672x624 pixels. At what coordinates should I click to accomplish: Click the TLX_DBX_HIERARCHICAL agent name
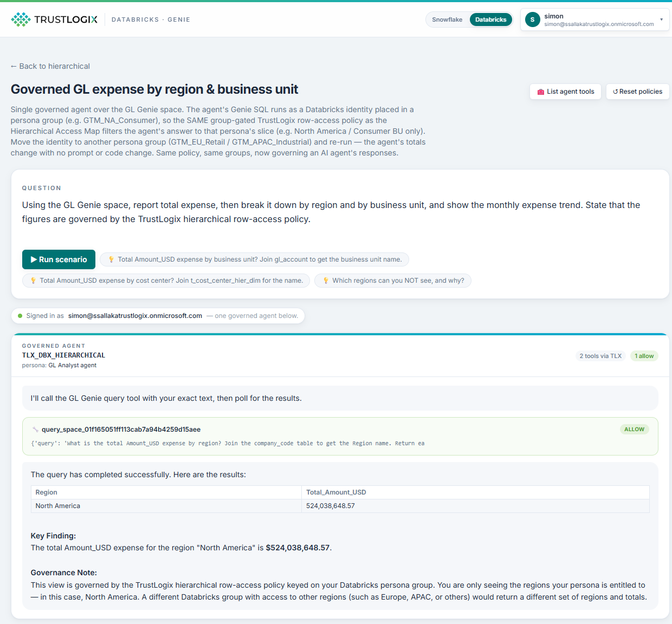tap(63, 355)
